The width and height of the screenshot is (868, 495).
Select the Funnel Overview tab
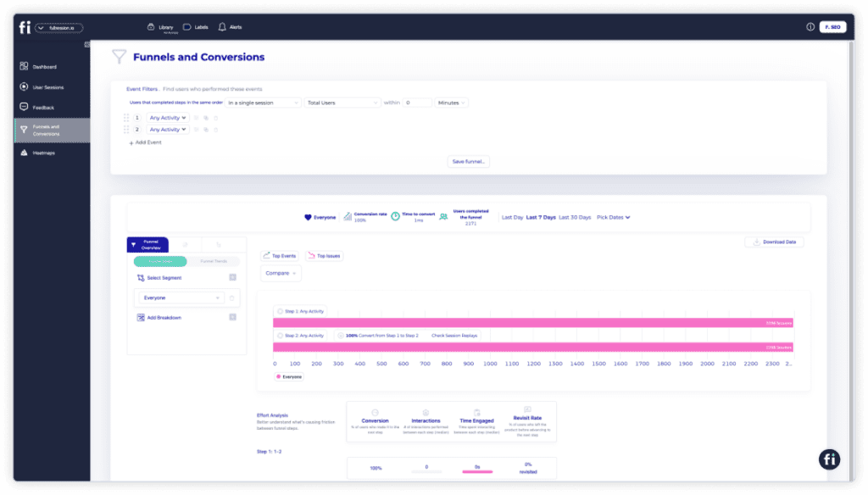pyautogui.click(x=147, y=245)
